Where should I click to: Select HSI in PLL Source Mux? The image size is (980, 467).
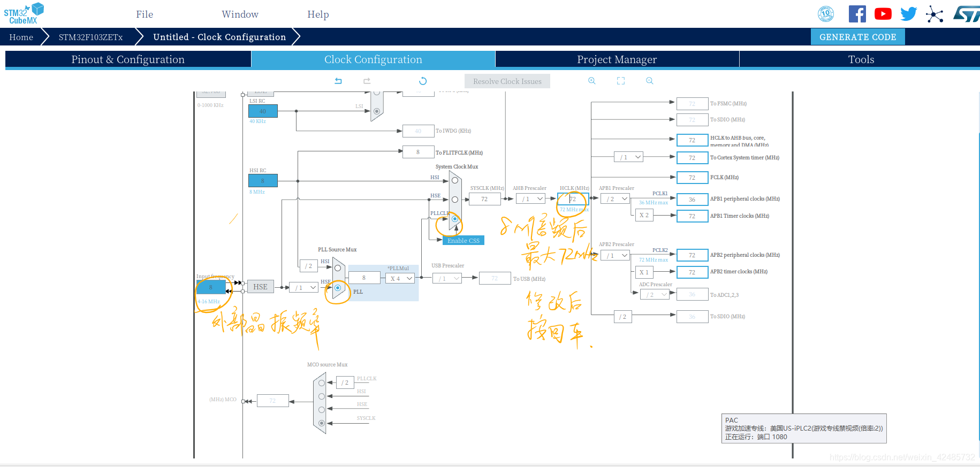[x=338, y=268]
